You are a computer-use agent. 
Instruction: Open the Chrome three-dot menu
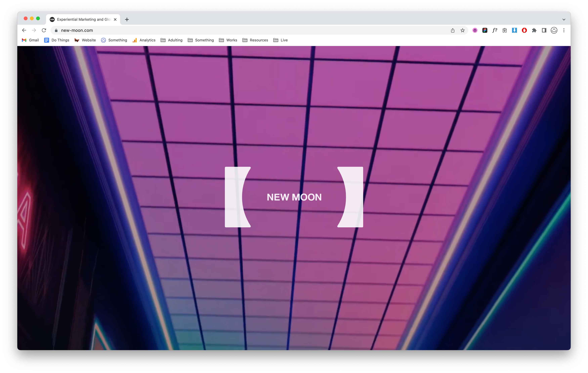(x=564, y=30)
